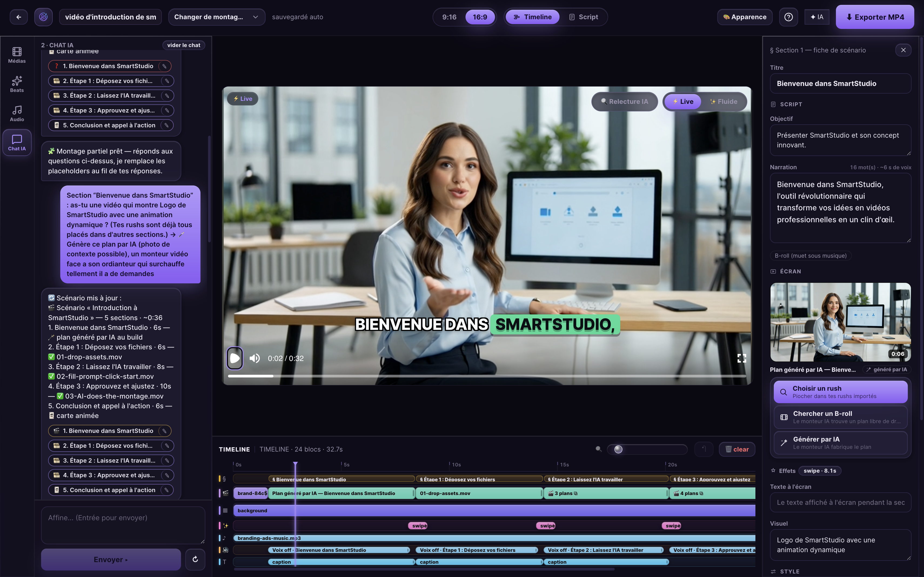Export the video as MP4

(x=875, y=17)
